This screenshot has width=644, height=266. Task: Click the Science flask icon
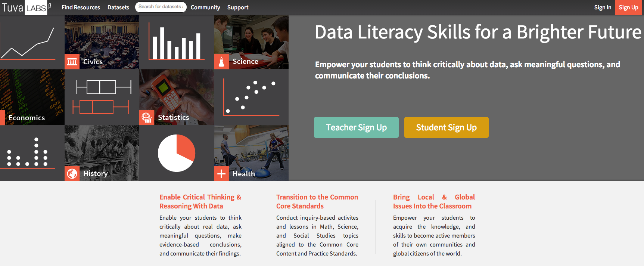click(x=221, y=62)
